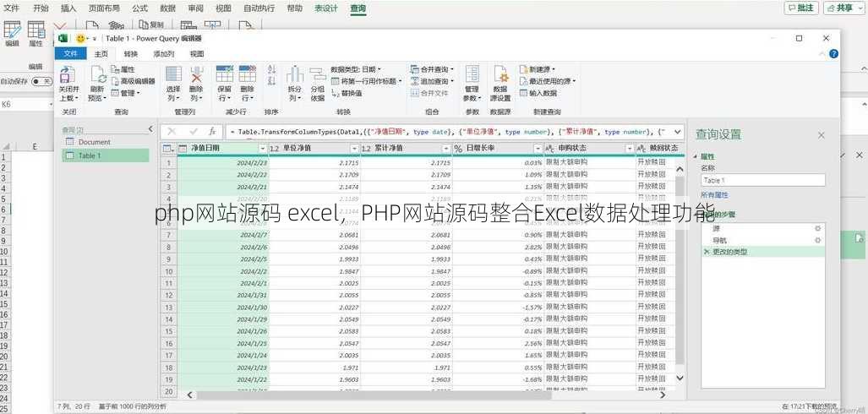868x414 pixels.
Task: Click the table corner menu icon in grid
Action: coord(167,149)
